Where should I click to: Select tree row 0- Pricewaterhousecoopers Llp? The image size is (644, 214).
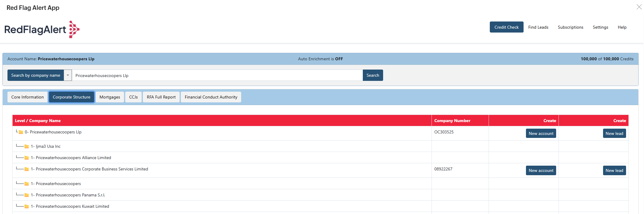320,133
